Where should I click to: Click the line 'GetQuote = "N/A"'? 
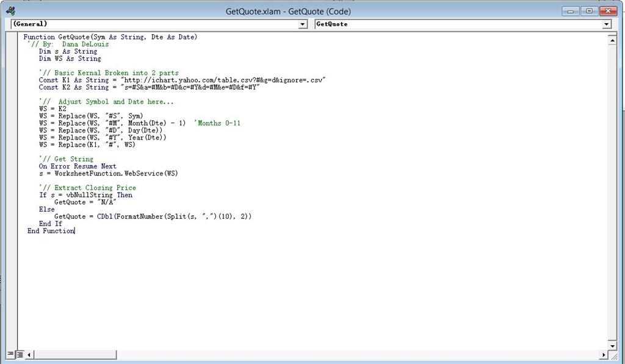point(85,202)
